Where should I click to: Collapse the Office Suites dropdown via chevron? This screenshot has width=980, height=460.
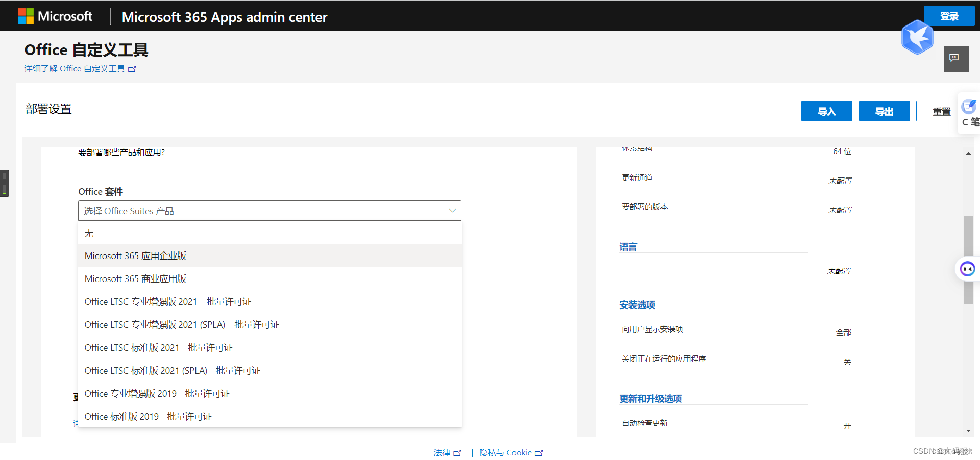[452, 211]
